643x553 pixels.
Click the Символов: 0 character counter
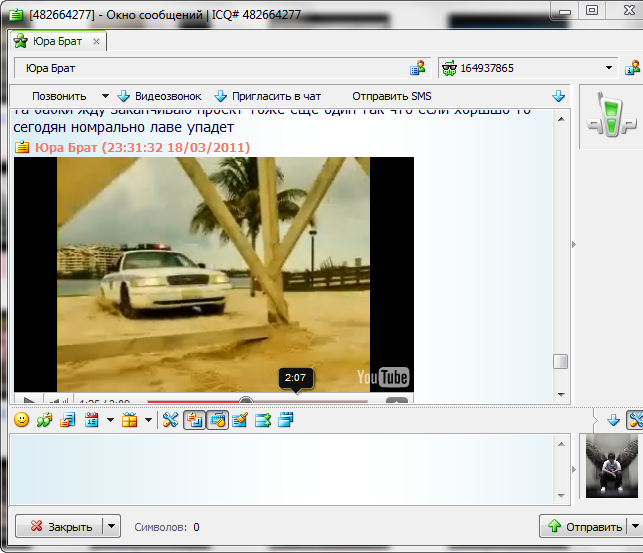[167, 527]
